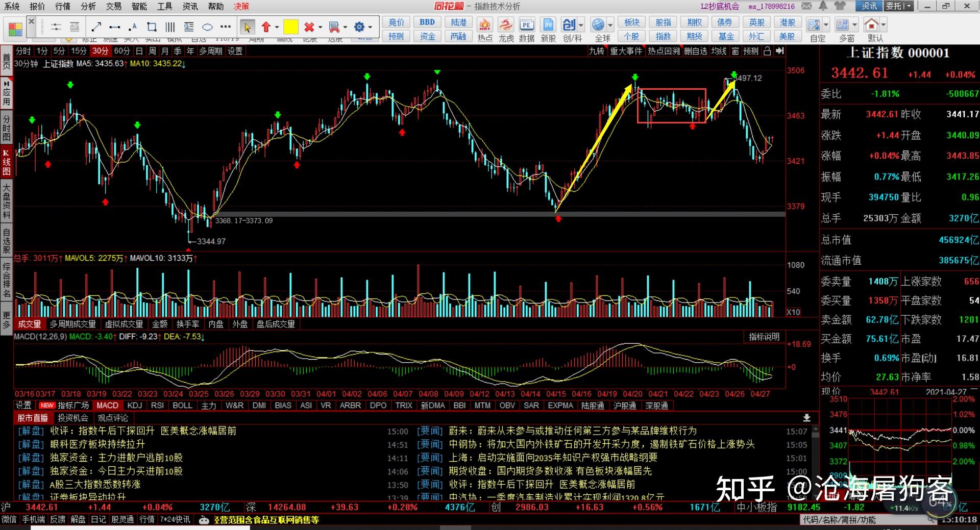Select the rectangle drawing tool
Image resolution: width=980 pixels, height=530 pixels.
coord(152,27)
